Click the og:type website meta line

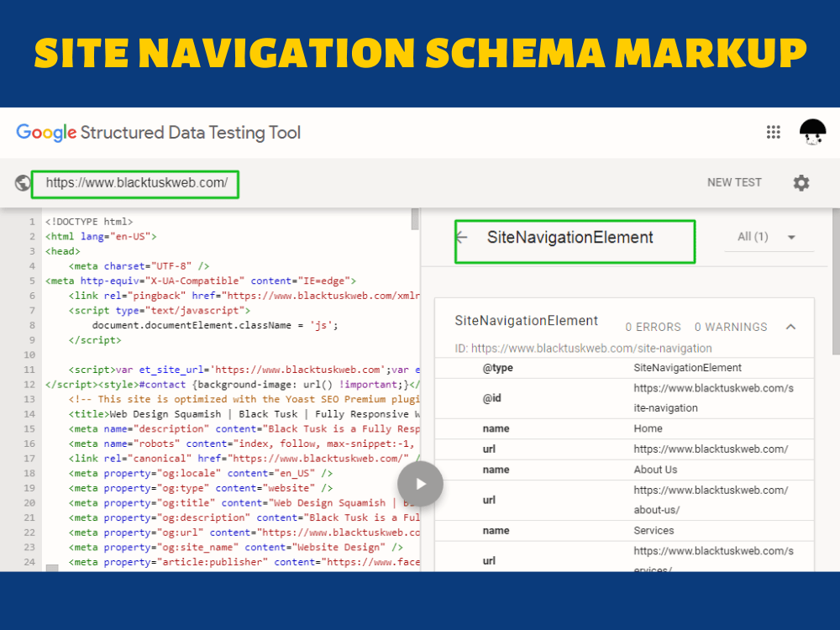point(201,488)
